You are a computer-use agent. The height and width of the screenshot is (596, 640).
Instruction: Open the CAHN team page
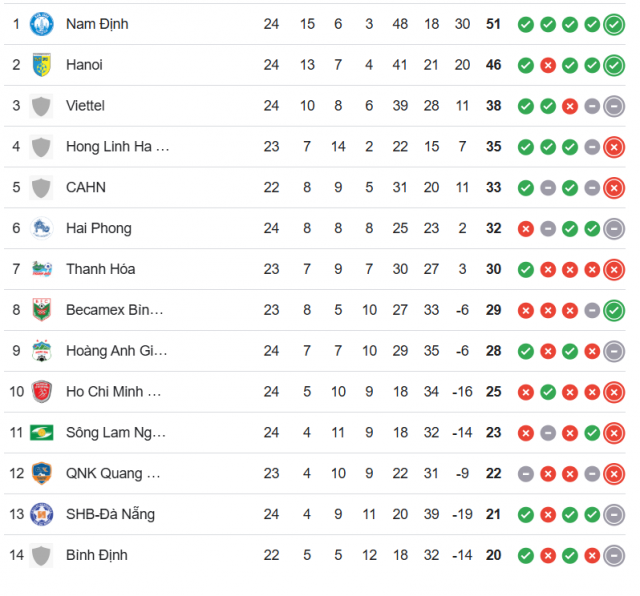coord(86,187)
